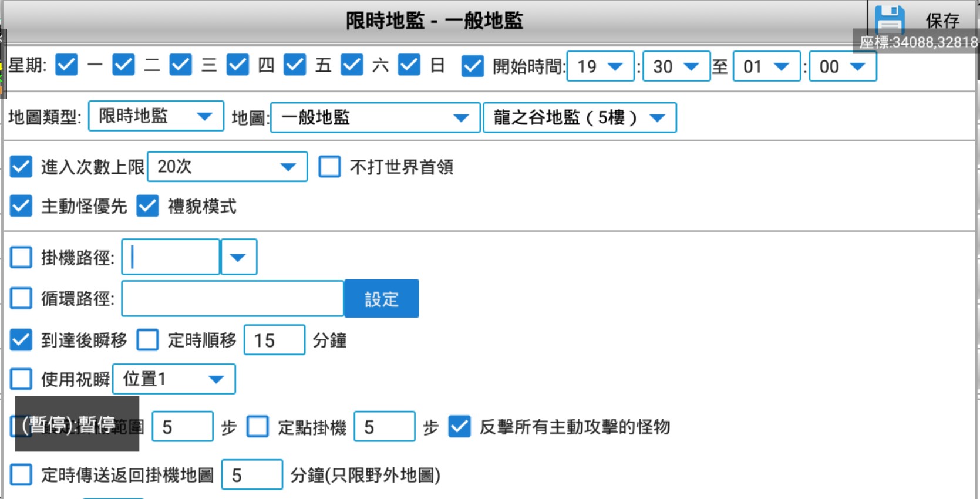The image size is (980, 499).
Task: Open the 位置1 dropdown
Action: (x=174, y=379)
